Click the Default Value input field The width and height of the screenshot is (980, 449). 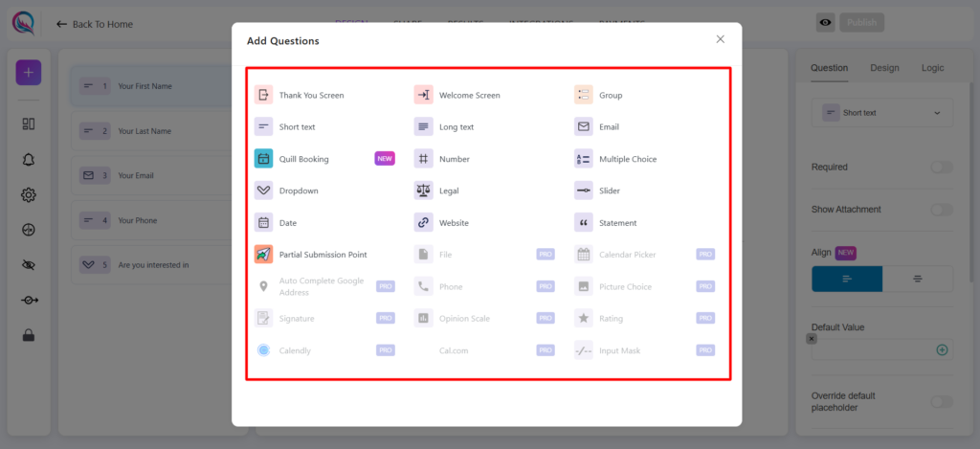click(x=871, y=349)
